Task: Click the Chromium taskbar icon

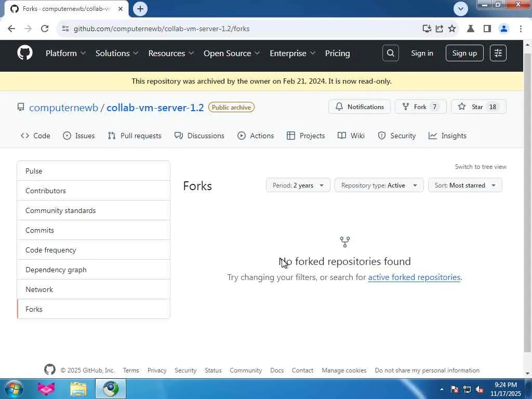Action: (x=111, y=389)
